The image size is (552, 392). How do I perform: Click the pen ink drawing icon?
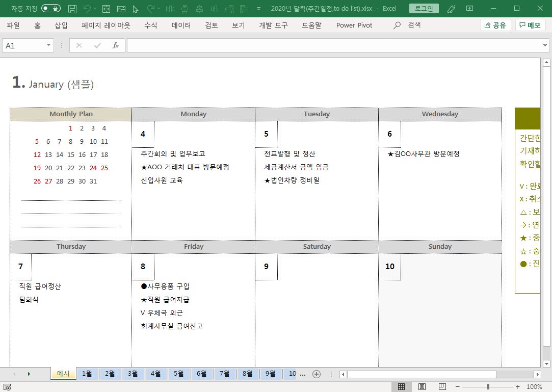coord(451,9)
